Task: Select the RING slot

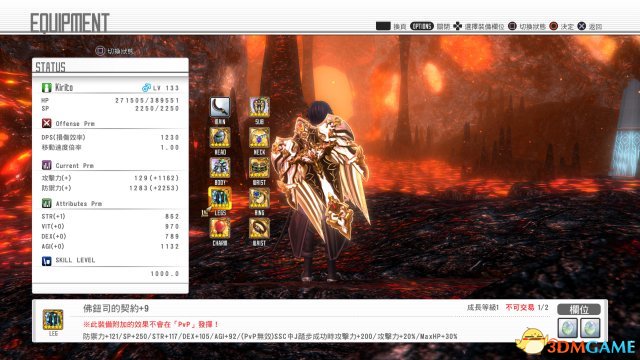Action: click(x=259, y=198)
